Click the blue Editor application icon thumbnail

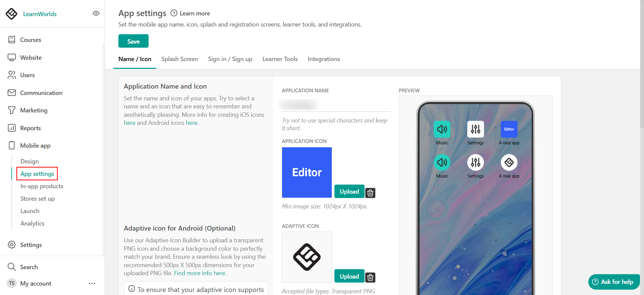click(x=307, y=173)
